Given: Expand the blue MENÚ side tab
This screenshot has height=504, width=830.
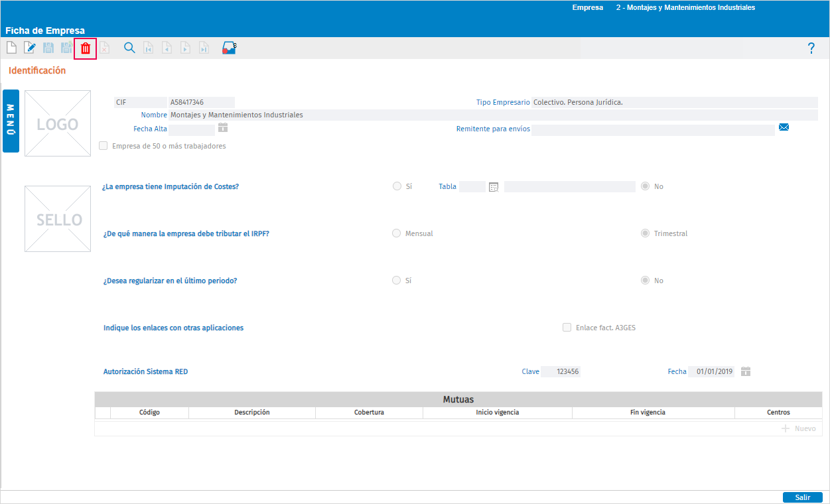Looking at the screenshot, I should coord(11,121).
